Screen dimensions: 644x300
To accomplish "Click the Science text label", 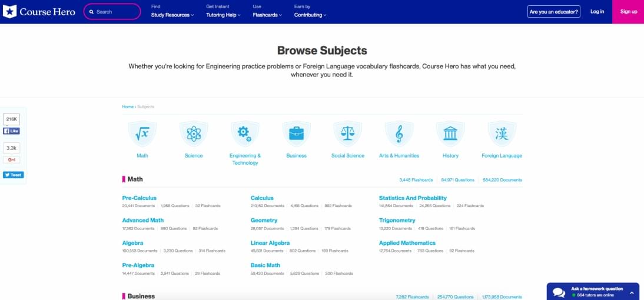I will pos(194,155).
